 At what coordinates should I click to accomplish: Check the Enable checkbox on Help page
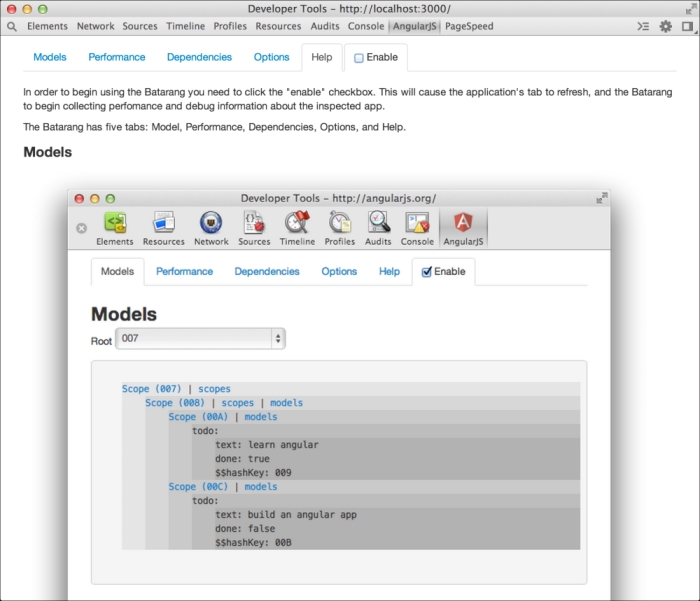tap(358, 58)
